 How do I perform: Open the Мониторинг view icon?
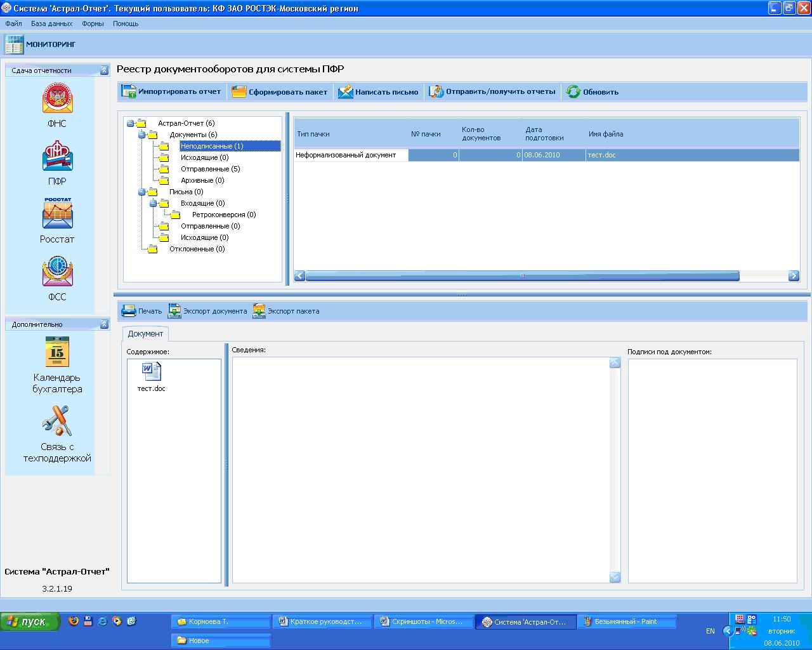[x=14, y=44]
